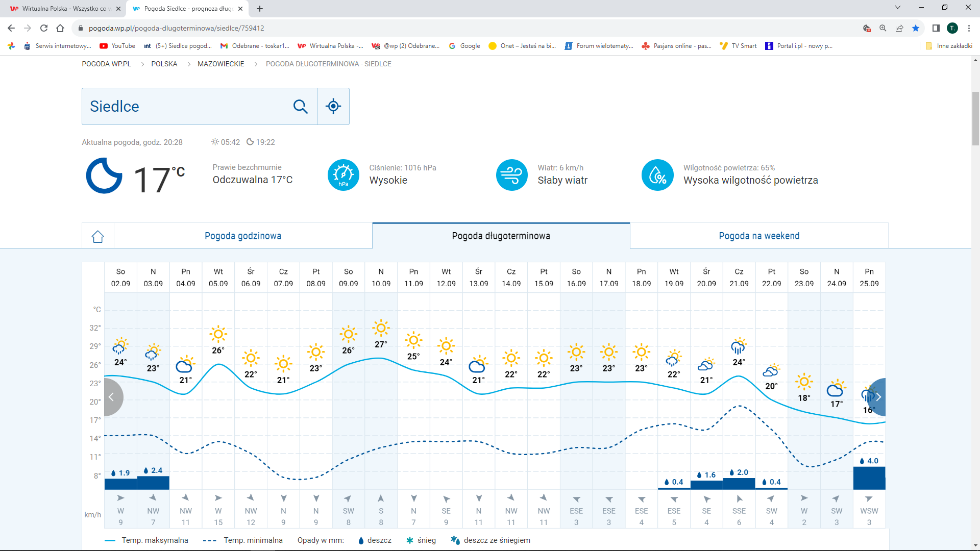
Task: Open the Pogoda na weekend tab
Action: click(759, 236)
